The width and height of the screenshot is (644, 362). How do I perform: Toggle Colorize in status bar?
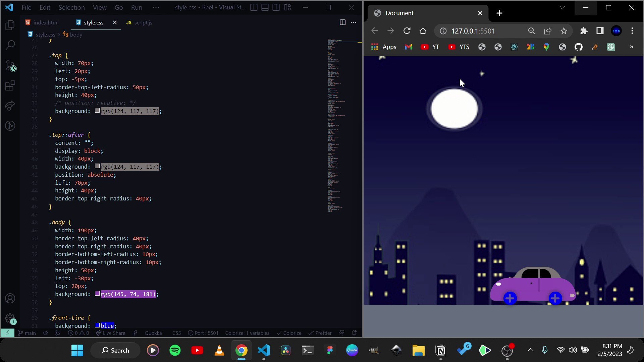[289, 333]
